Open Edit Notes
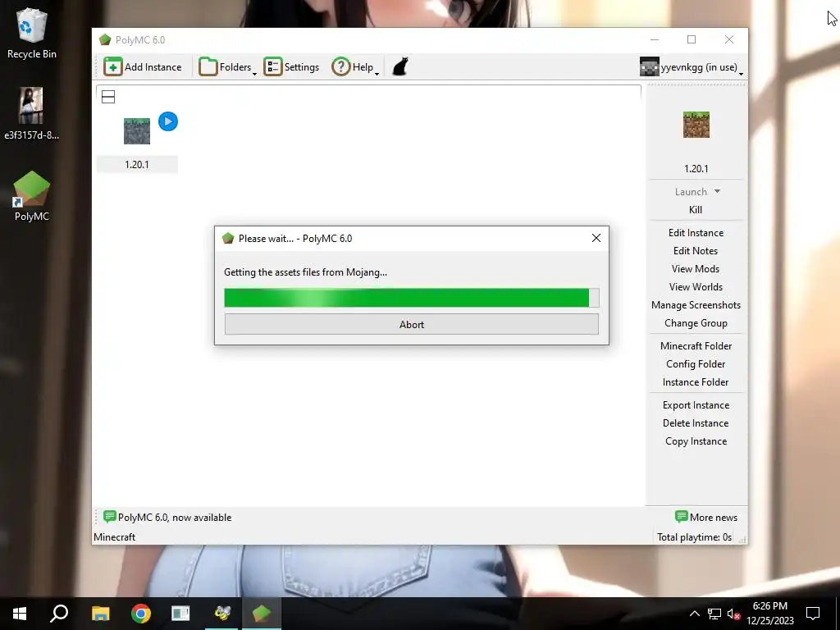Image resolution: width=840 pixels, height=630 pixels. coord(696,251)
